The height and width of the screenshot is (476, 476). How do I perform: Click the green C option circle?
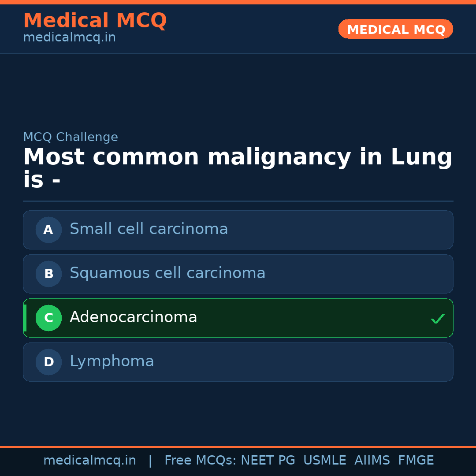tap(48, 318)
